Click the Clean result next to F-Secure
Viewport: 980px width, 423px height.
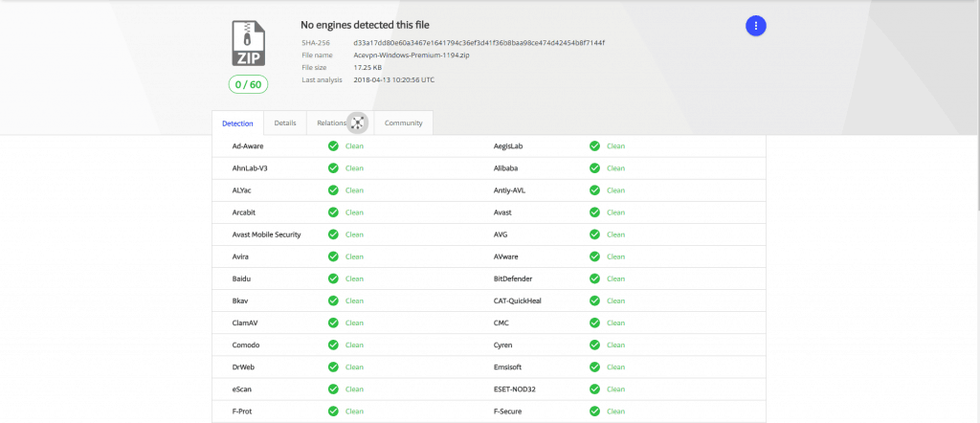(x=615, y=412)
